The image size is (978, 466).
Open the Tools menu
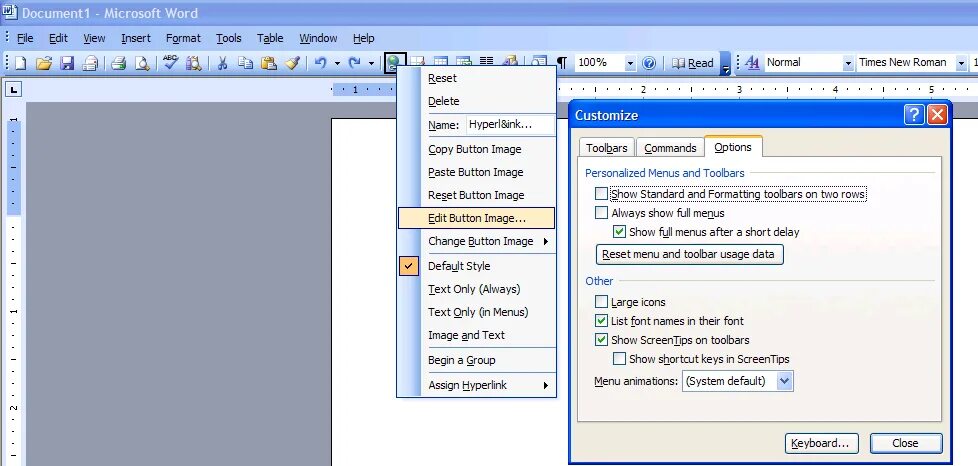pyautogui.click(x=229, y=38)
